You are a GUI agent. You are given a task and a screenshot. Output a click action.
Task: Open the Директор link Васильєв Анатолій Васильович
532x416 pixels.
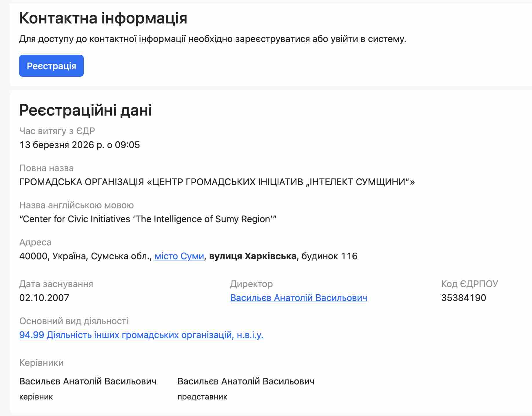coord(298,298)
